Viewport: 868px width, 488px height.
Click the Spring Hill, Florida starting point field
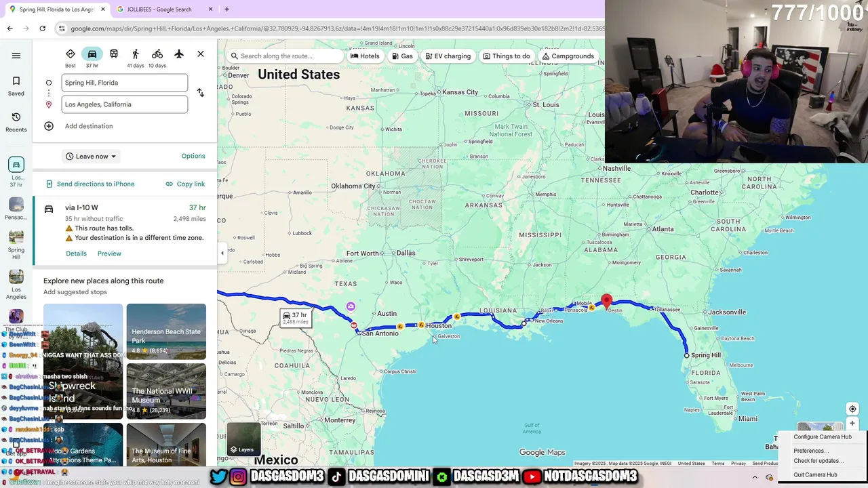tap(124, 83)
